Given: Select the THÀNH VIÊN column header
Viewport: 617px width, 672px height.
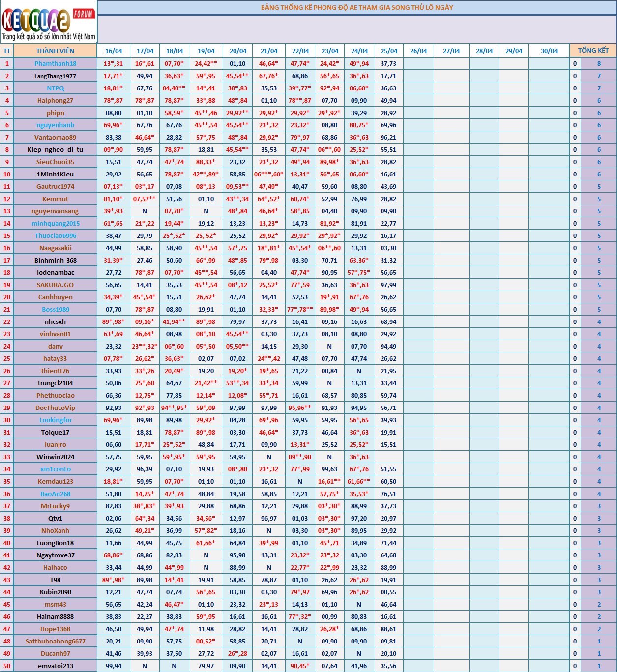Looking at the screenshot, I should tap(55, 51).
